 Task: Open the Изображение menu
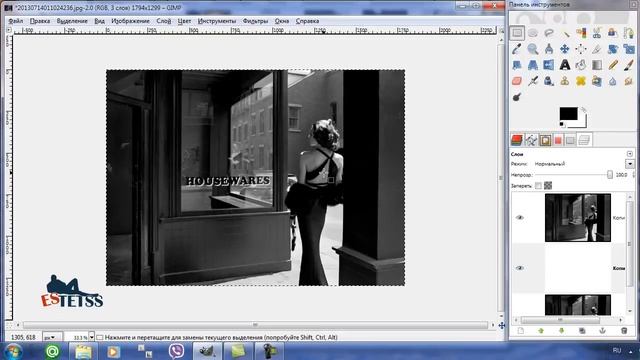click(x=130, y=21)
